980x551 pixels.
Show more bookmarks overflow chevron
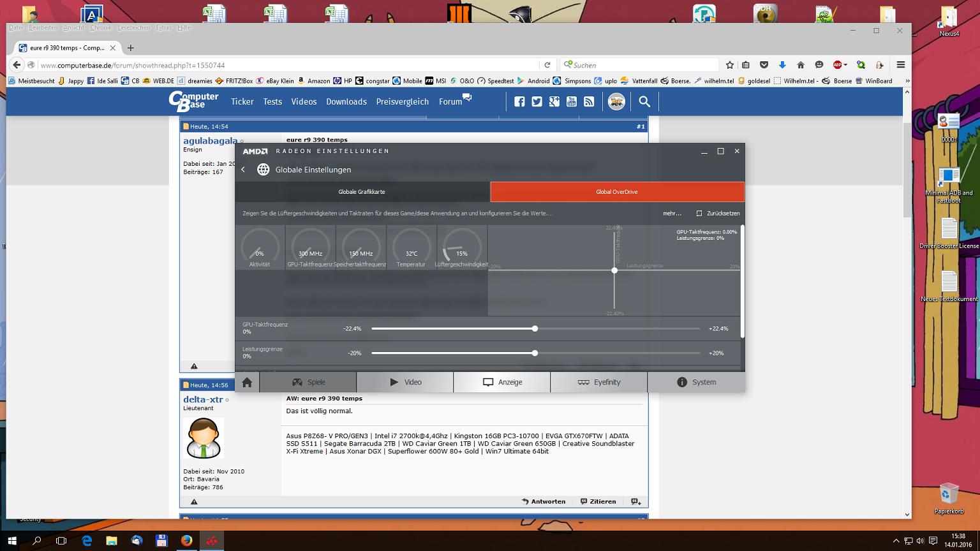[907, 81]
